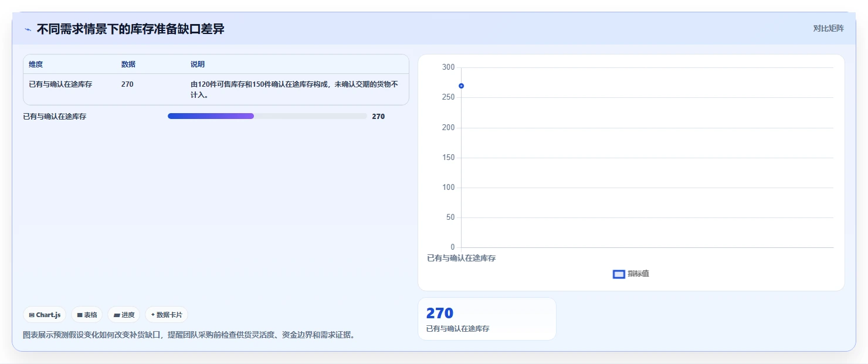
Task: Click the x-axis label 已有与确认在途库存
Action: tap(462, 258)
